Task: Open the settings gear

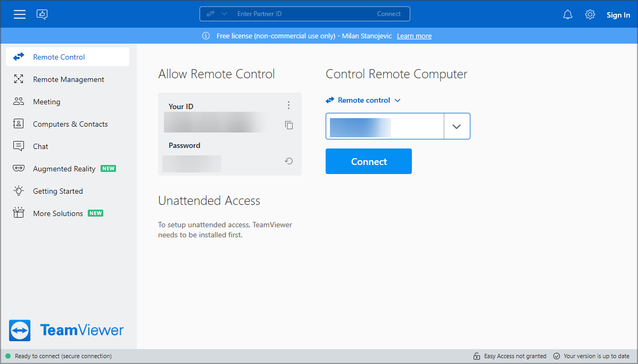Action: pos(590,15)
